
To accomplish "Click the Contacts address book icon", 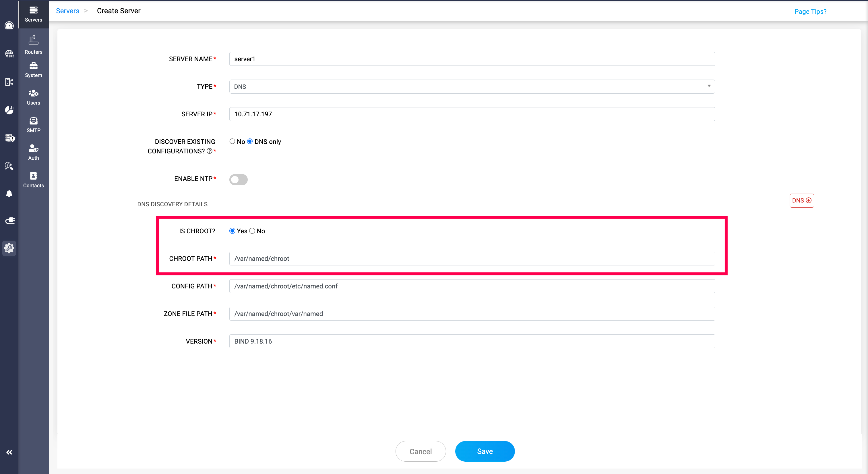I will coord(33,180).
